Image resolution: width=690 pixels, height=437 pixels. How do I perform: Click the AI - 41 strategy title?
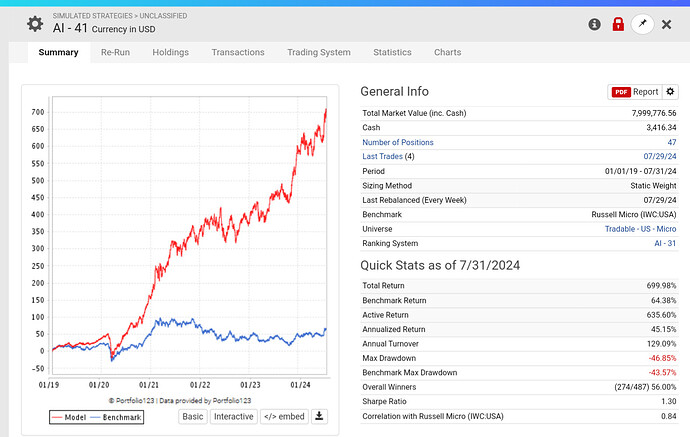tap(70, 28)
